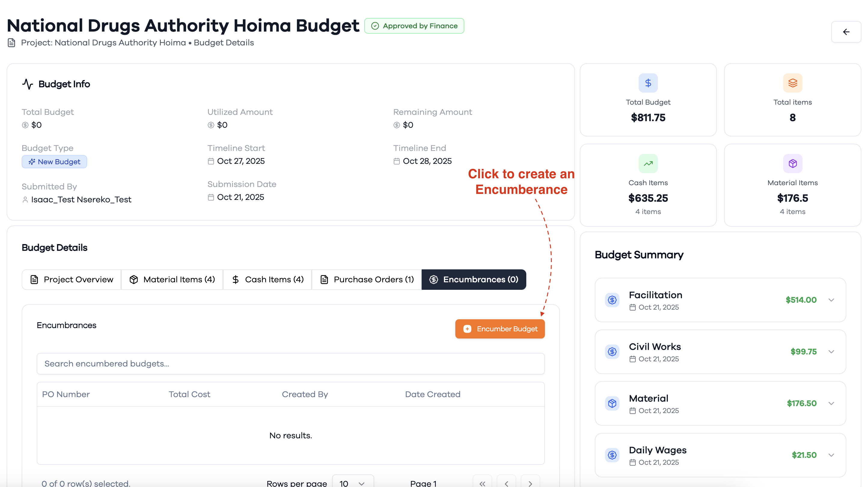Click the dollar icon on Daily Wages summary row
Screen dimensions: 868x487
(612, 455)
